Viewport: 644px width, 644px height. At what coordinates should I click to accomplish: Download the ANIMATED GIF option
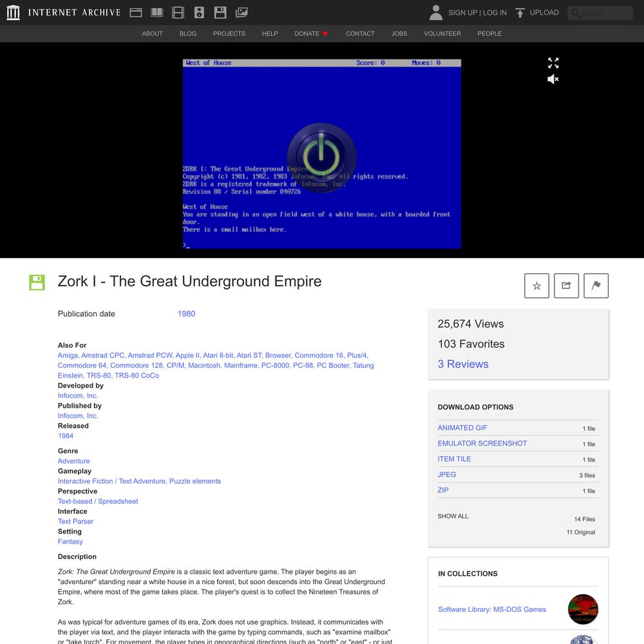462,428
